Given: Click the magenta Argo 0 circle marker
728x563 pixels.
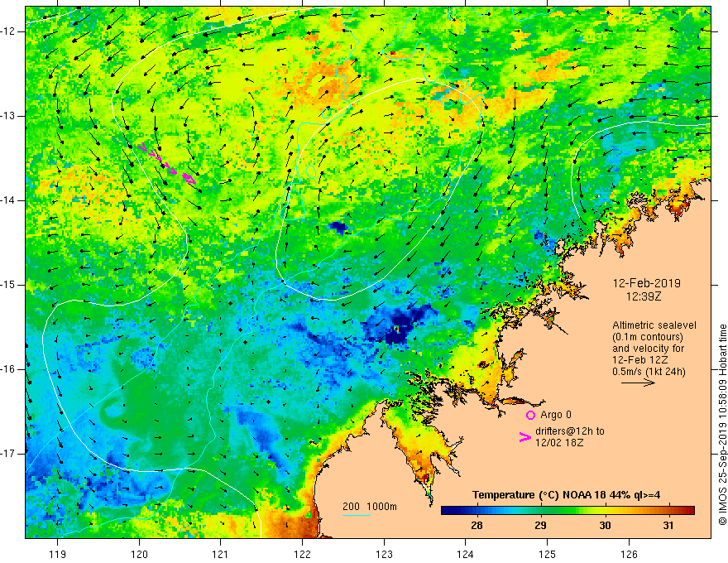Looking at the screenshot, I should coord(530,415).
